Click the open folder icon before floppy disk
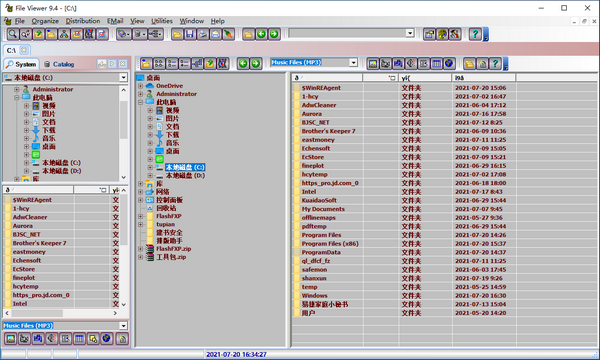 177,34
